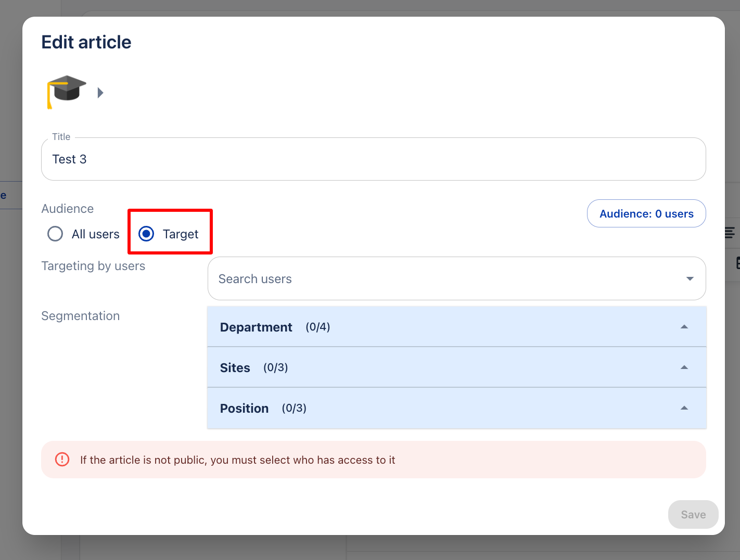
Task: Select the Target radio button
Action: 146,234
